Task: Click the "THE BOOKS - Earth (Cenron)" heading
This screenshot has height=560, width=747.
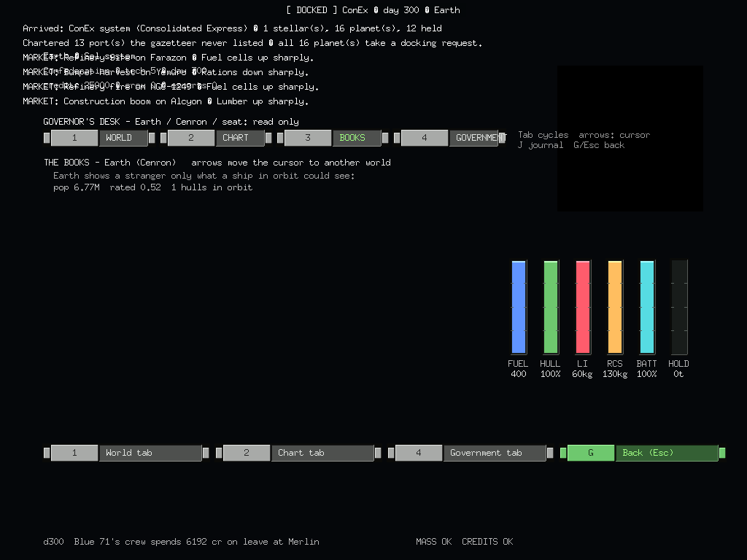Action: 110,163
